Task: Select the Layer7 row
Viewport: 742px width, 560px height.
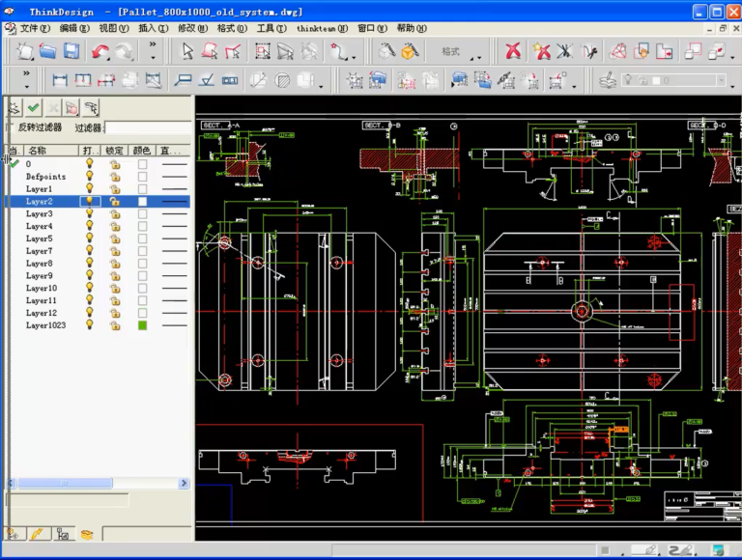Action: pyautogui.click(x=98, y=251)
